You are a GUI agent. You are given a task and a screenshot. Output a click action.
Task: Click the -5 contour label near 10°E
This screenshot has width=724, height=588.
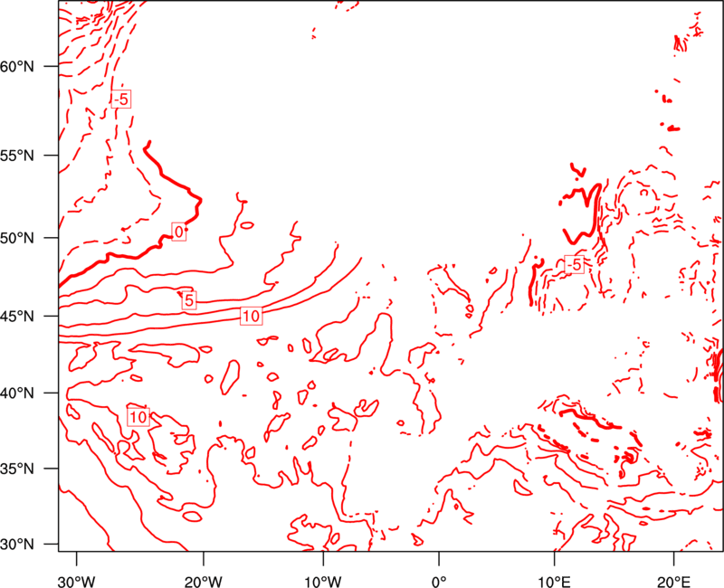pos(574,264)
